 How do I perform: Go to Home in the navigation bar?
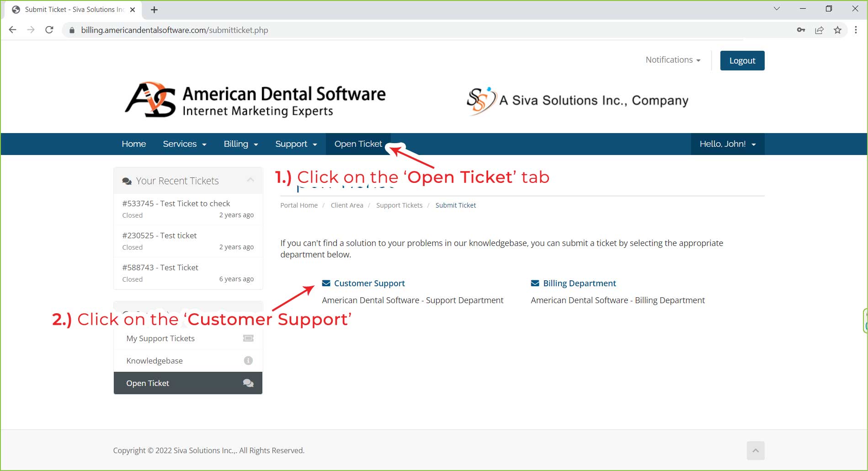[x=133, y=144]
